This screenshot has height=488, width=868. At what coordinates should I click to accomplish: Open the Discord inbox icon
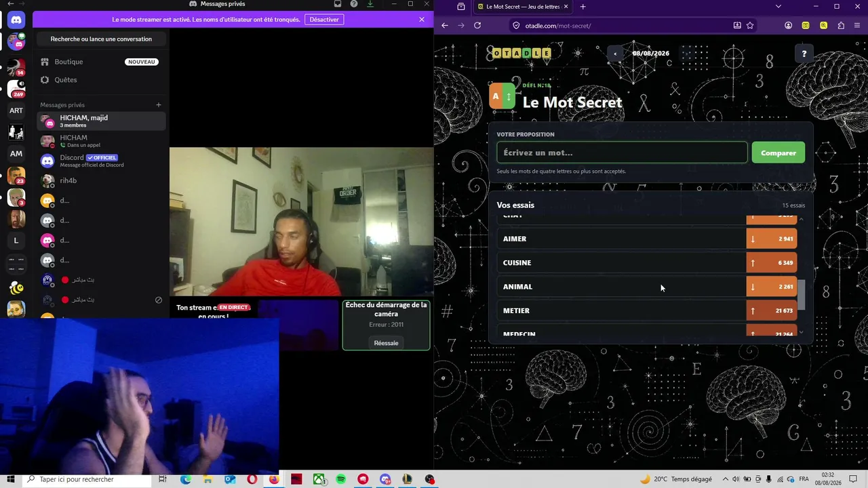338,4
